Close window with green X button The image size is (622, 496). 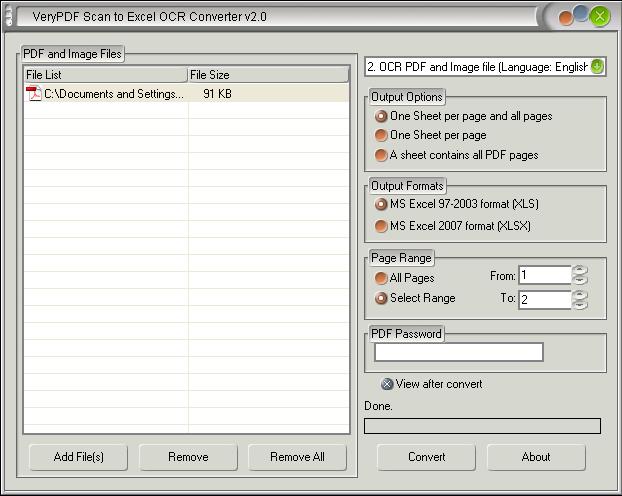pos(600,17)
